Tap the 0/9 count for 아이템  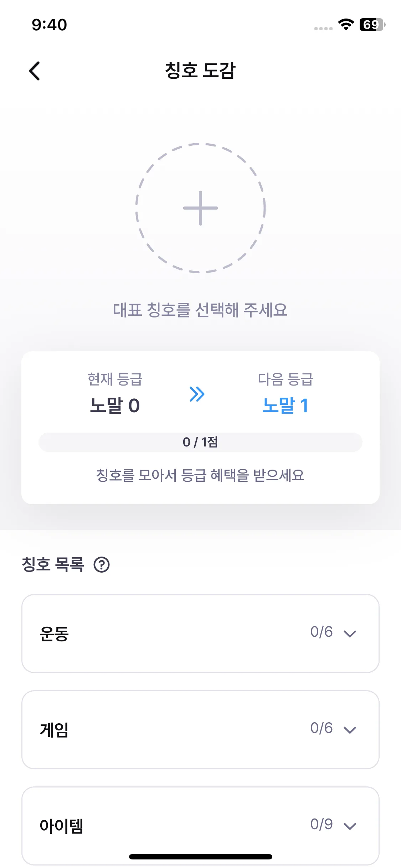point(322,824)
